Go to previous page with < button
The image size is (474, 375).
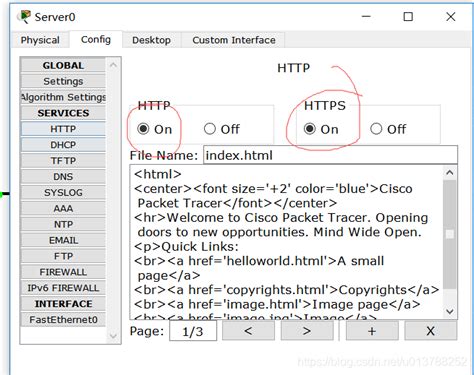(248, 331)
